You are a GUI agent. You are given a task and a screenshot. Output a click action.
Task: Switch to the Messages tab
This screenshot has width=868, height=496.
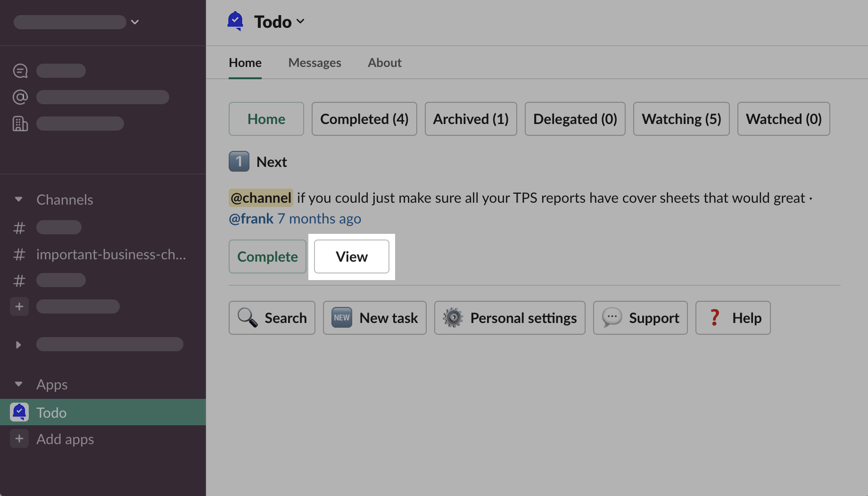[314, 63]
